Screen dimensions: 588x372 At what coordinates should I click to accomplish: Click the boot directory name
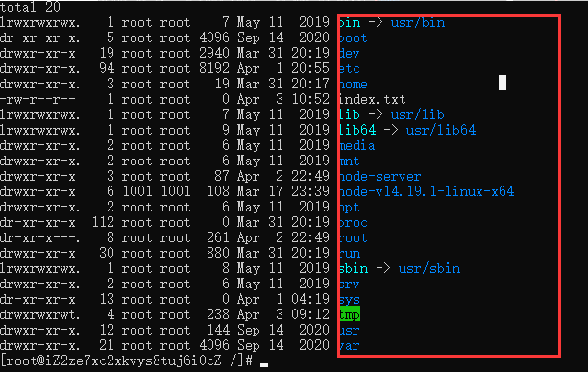354,37
